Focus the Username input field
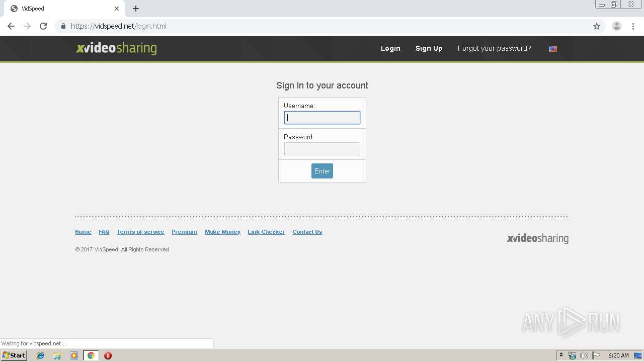This screenshot has width=644, height=362. (322, 118)
